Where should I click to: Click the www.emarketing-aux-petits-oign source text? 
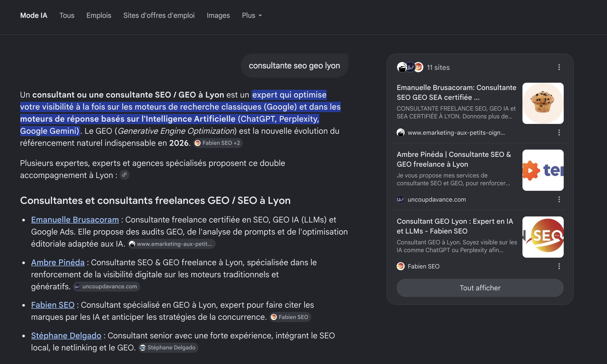point(456,133)
